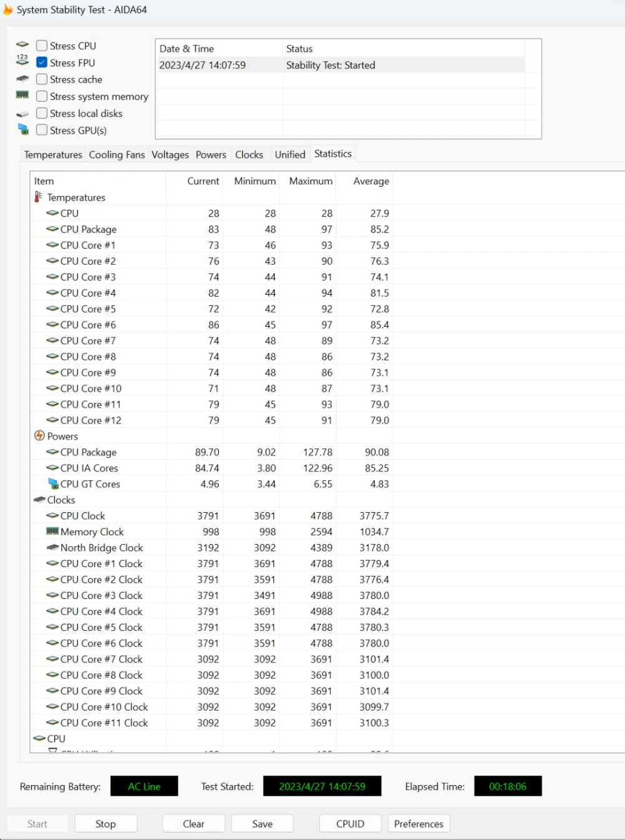Click the lightning bolt icon next to Powers
The height and width of the screenshot is (840, 625).
point(39,436)
